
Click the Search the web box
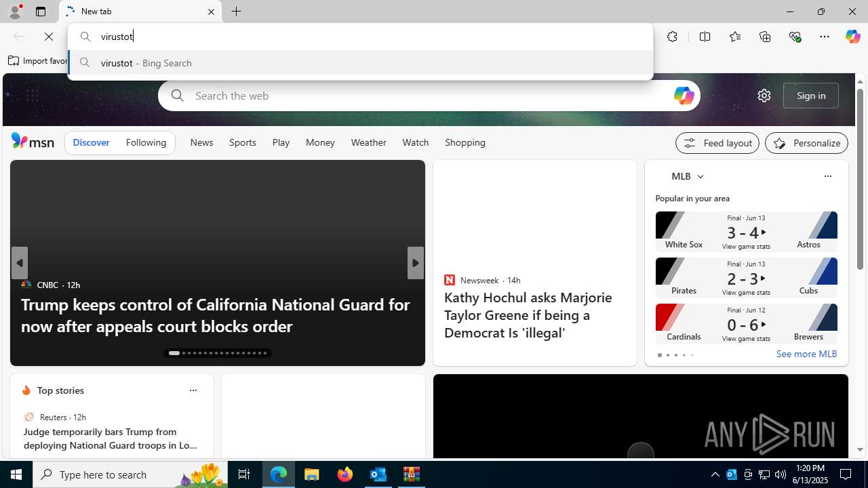(429, 96)
